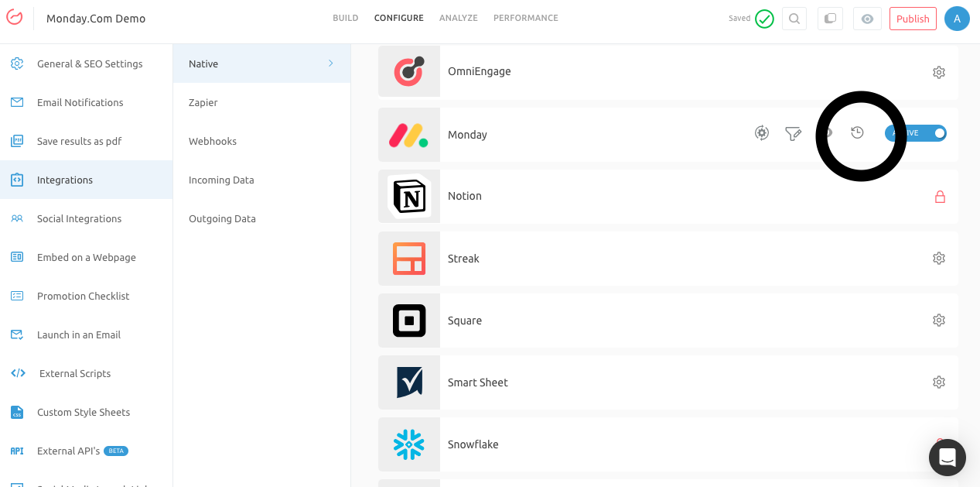Click the Snowflake logo
This screenshot has height=487, width=980.
click(x=409, y=444)
